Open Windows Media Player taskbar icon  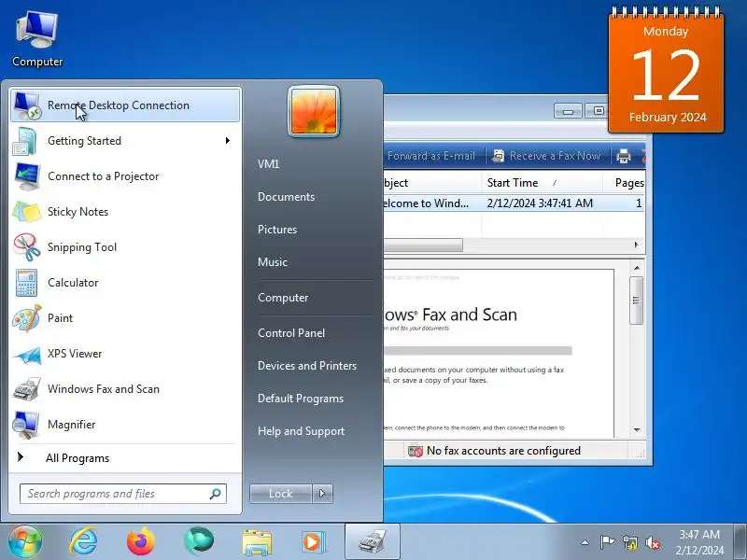314,542
